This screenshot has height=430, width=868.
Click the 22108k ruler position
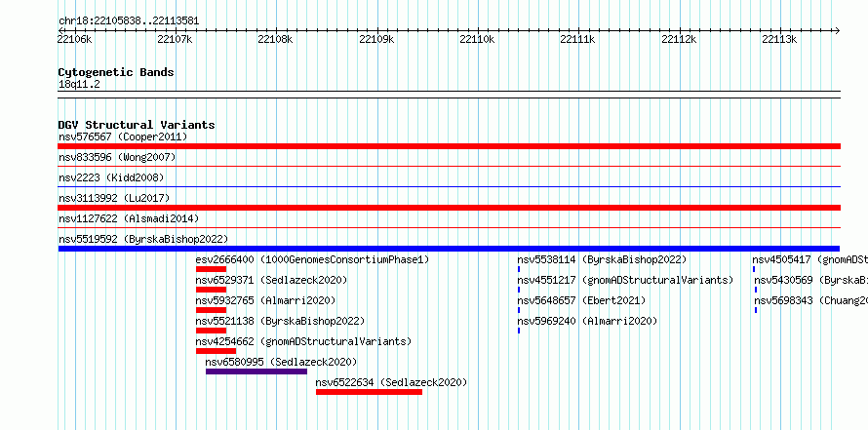point(276,39)
